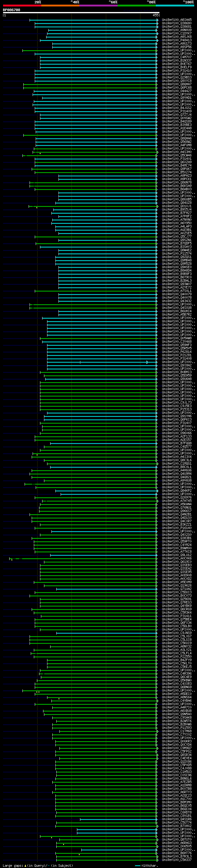Screen dimensions: 197x868
Task: Open hit UniRef100_C1DYK7
Action: [x=176, y=33]
